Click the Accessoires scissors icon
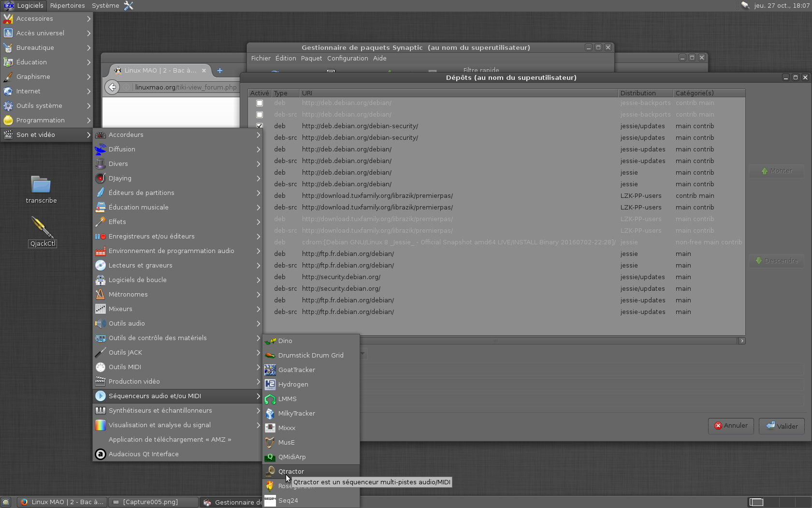The image size is (812, 508). tap(8, 18)
